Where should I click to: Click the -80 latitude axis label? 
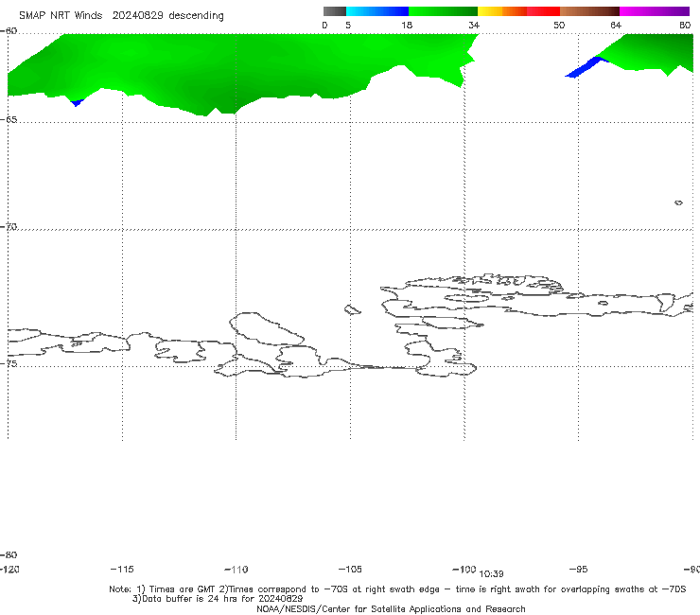(x=9, y=554)
